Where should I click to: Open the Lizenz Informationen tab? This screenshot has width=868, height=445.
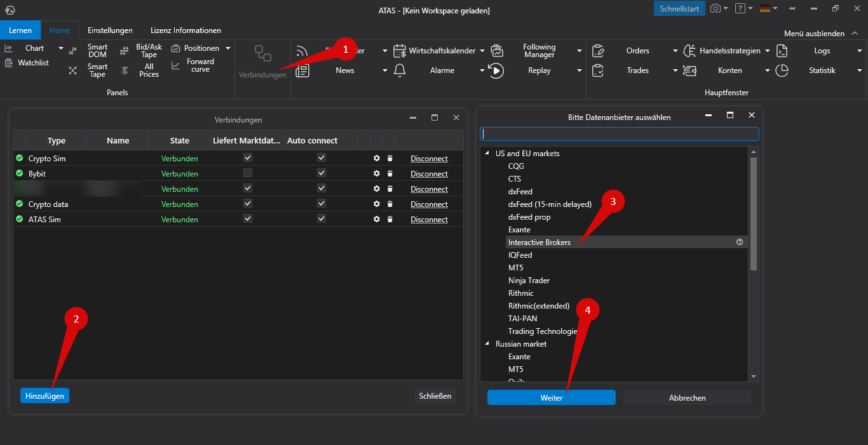[186, 30]
